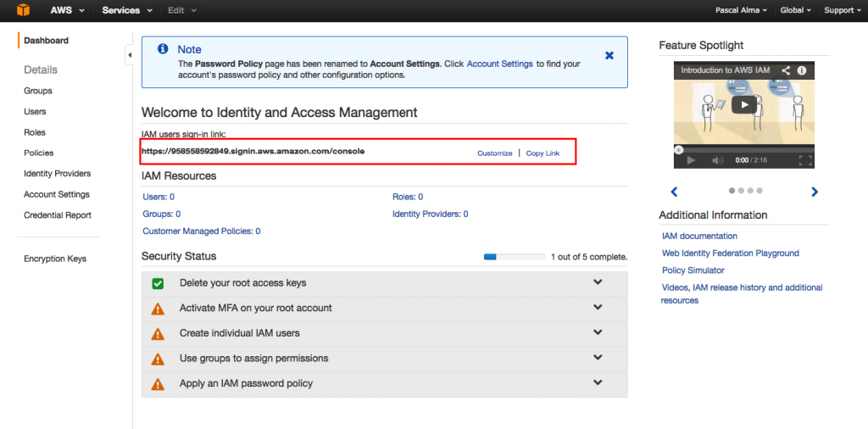The width and height of the screenshot is (868, 429).
Task: Open Groups in the sidebar
Action: pos(38,91)
